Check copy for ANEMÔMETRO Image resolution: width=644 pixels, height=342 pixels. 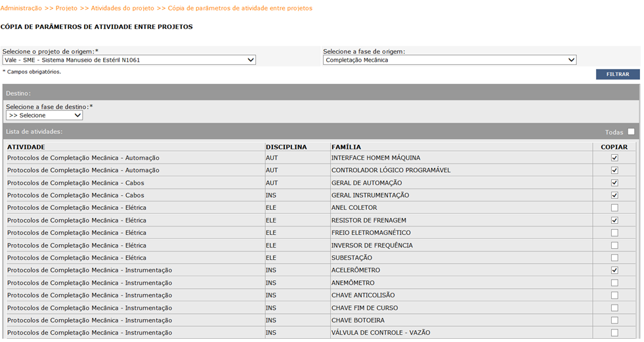[x=614, y=283]
